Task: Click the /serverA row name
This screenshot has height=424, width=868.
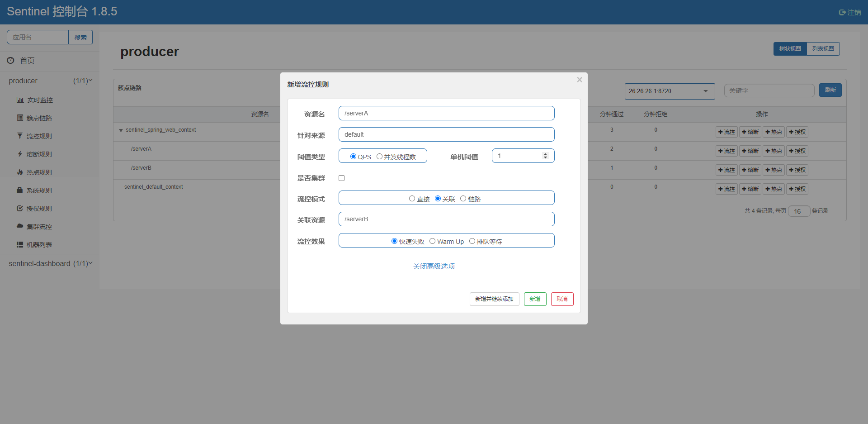Action: click(141, 149)
